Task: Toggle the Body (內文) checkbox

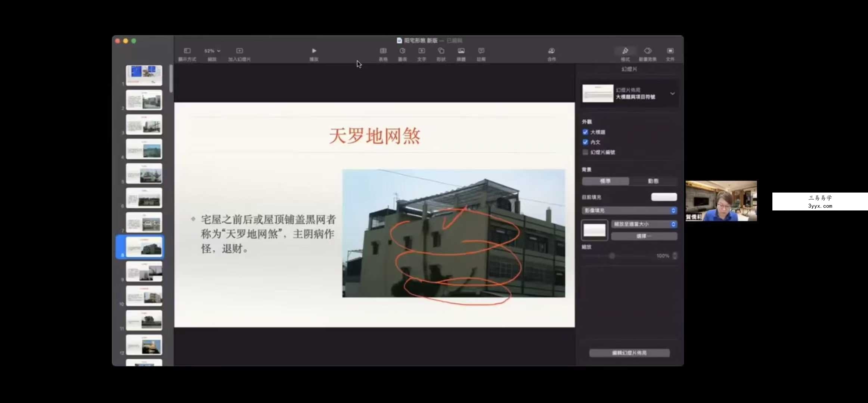Action: tap(585, 142)
